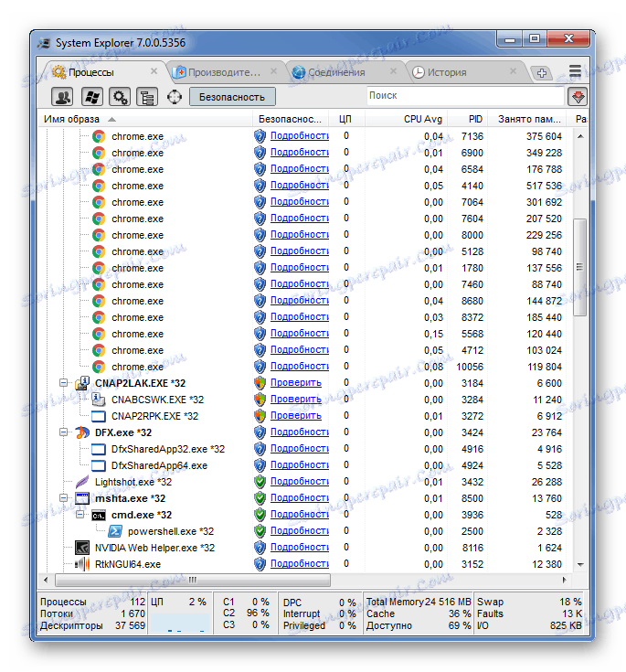Click the horizontal scrollbar thumb

(193, 580)
